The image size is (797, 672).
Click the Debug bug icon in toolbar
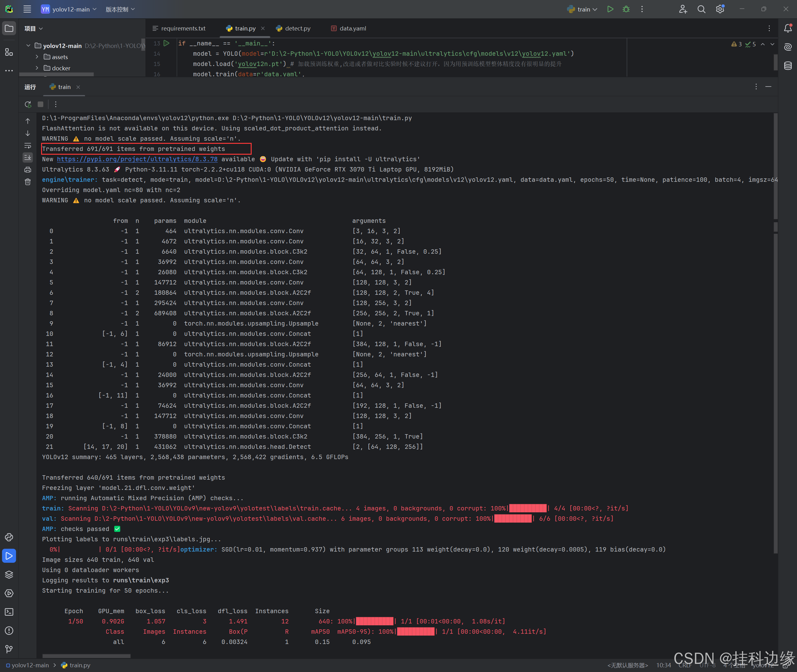(x=626, y=9)
